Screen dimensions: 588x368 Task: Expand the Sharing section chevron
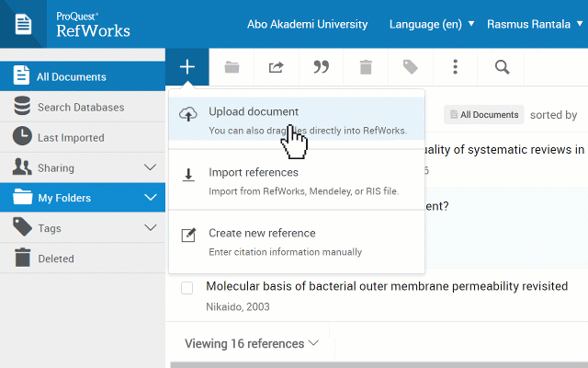[x=151, y=167]
